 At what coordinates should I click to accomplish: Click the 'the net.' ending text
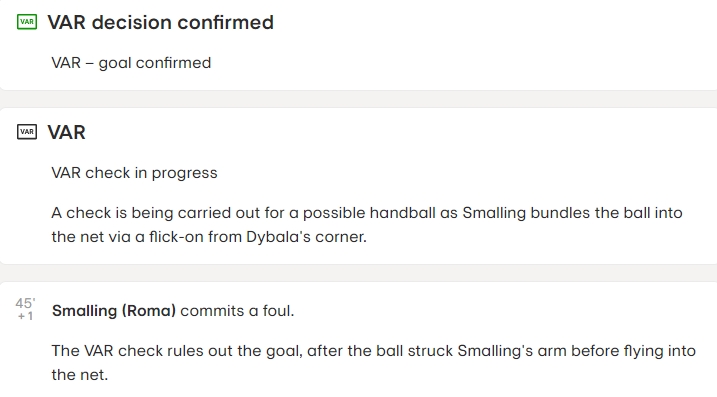point(80,375)
